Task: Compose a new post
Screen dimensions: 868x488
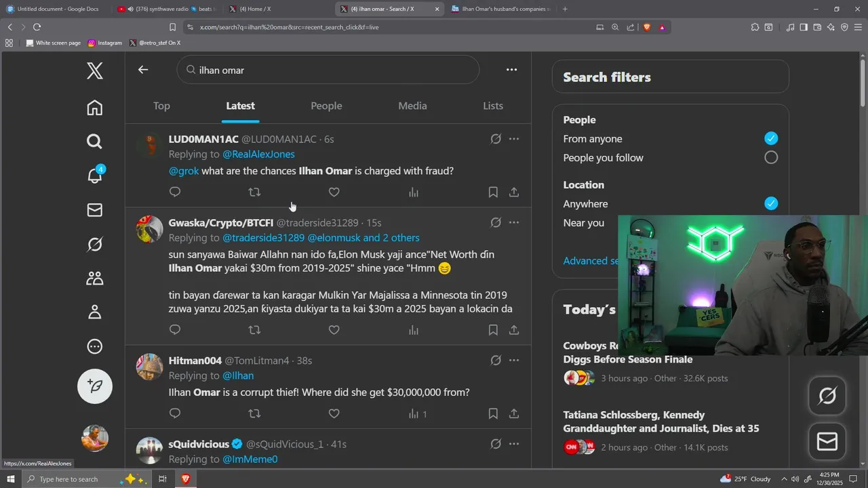Action: click(x=95, y=386)
